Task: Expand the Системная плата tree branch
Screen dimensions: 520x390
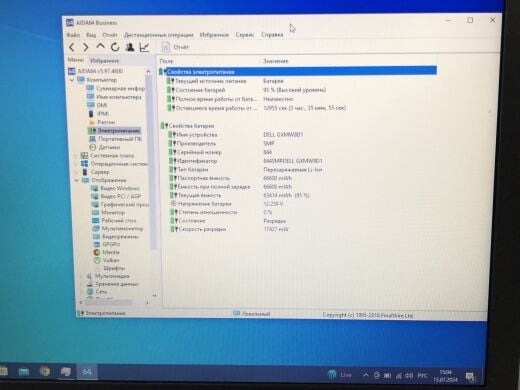Action: tap(76, 156)
